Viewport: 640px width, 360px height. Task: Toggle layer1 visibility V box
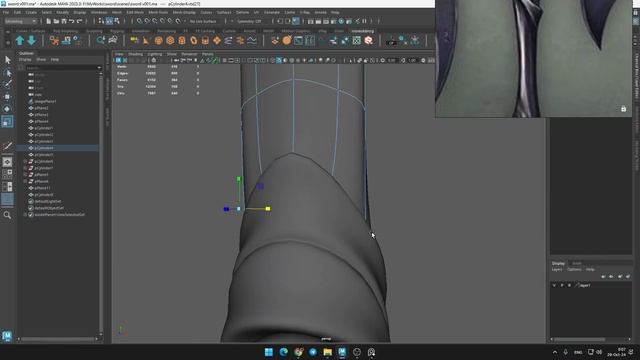tap(554, 285)
